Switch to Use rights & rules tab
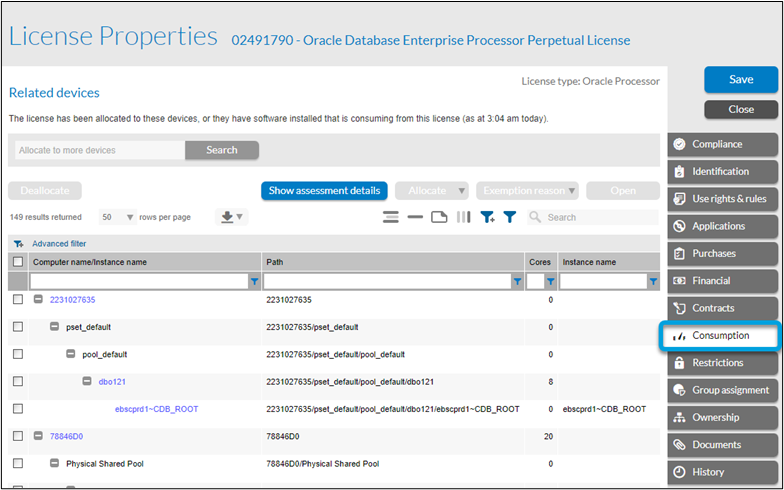Image resolution: width=784 pixels, height=490 pixels. pos(722,199)
